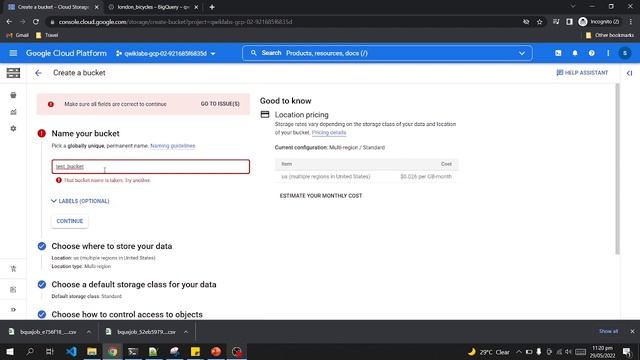Open the Browser bucket icon in sidebar

(x=13, y=95)
